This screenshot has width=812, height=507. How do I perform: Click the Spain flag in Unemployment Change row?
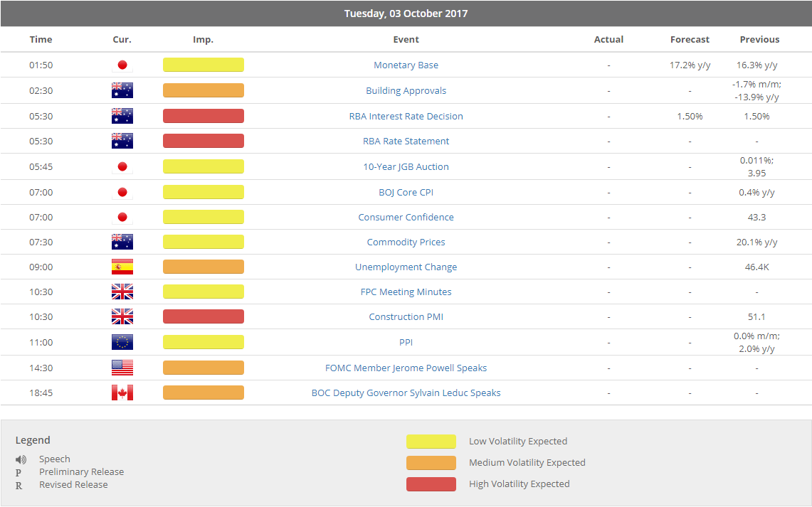tap(122, 267)
